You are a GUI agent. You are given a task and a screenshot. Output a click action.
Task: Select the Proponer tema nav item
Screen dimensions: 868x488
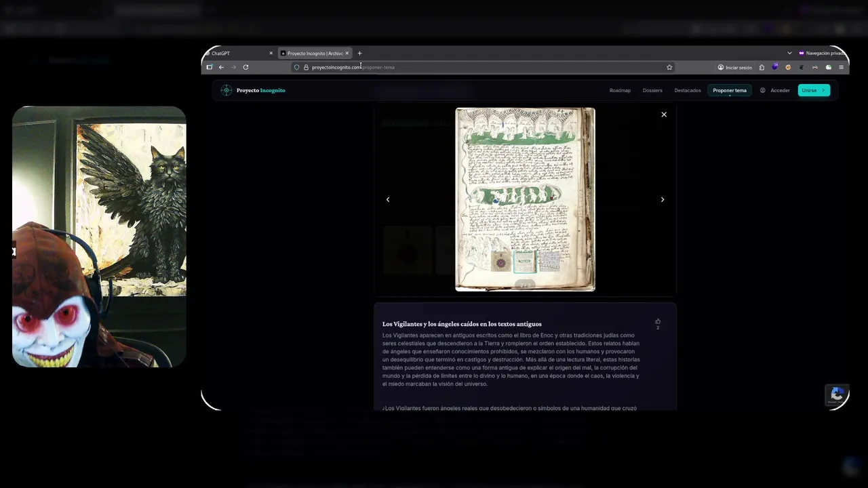click(730, 90)
